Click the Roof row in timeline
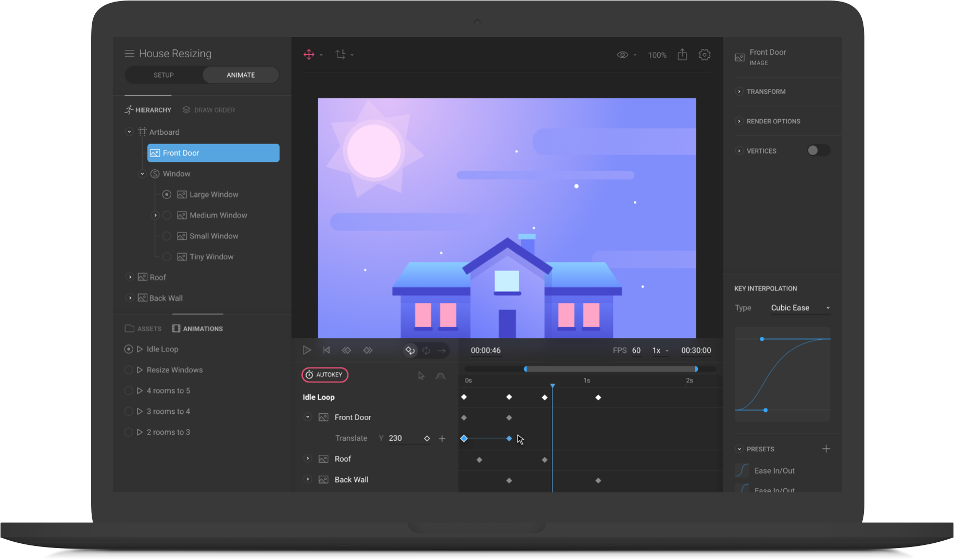954x560 pixels. coord(343,459)
